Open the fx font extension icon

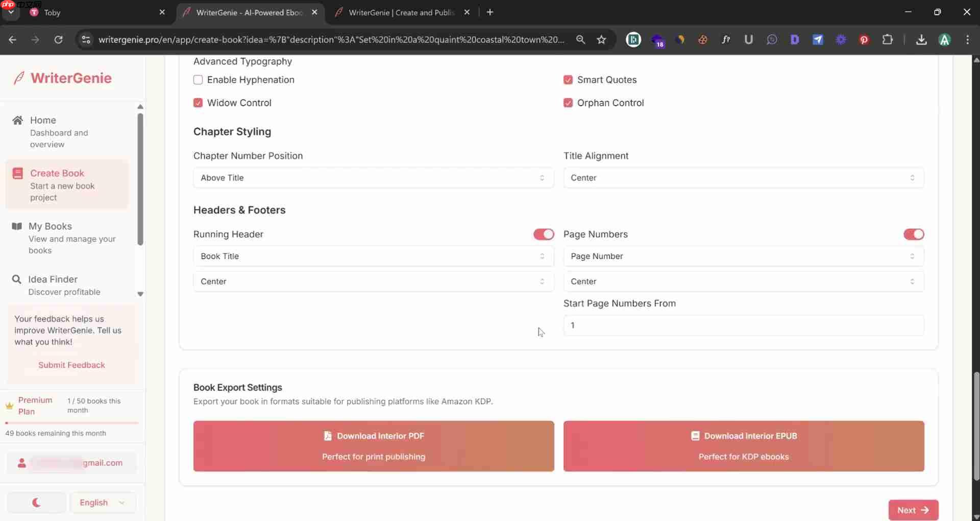pyautogui.click(x=725, y=39)
